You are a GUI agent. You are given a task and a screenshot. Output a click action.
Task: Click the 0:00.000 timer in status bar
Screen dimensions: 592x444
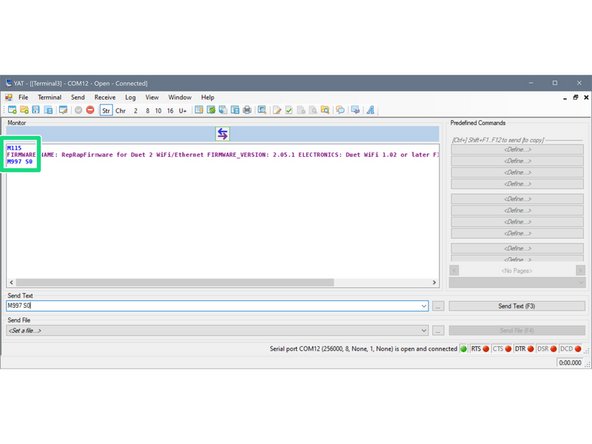[x=570, y=363]
